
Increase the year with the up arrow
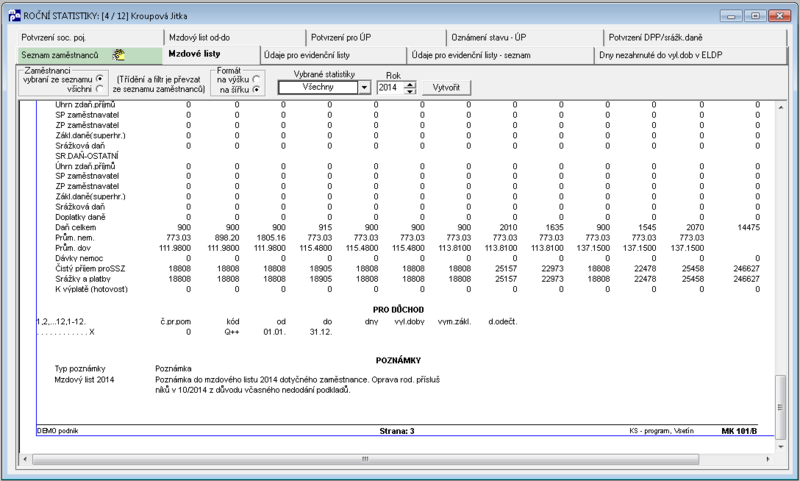[410, 84]
